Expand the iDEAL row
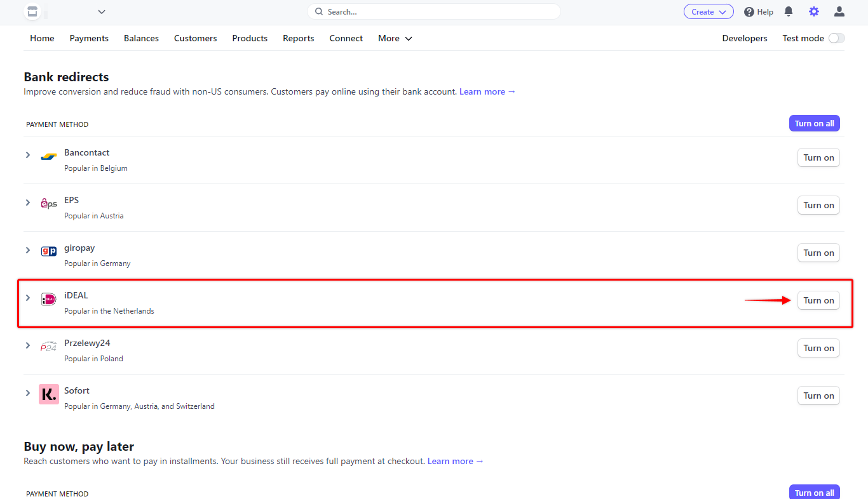This screenshot has height=499, width=868. [27, 298]
